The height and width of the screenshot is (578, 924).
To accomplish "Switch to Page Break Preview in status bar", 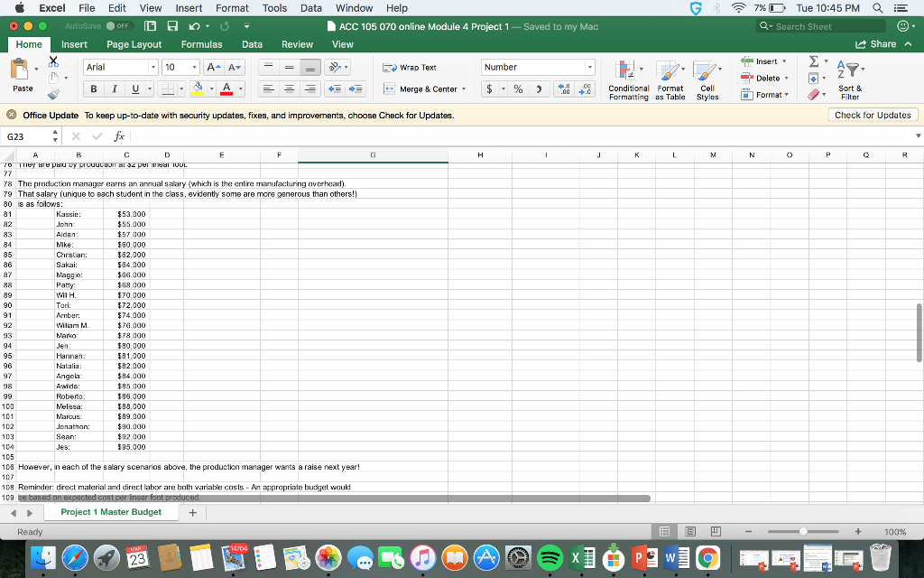I will (716, 531).
